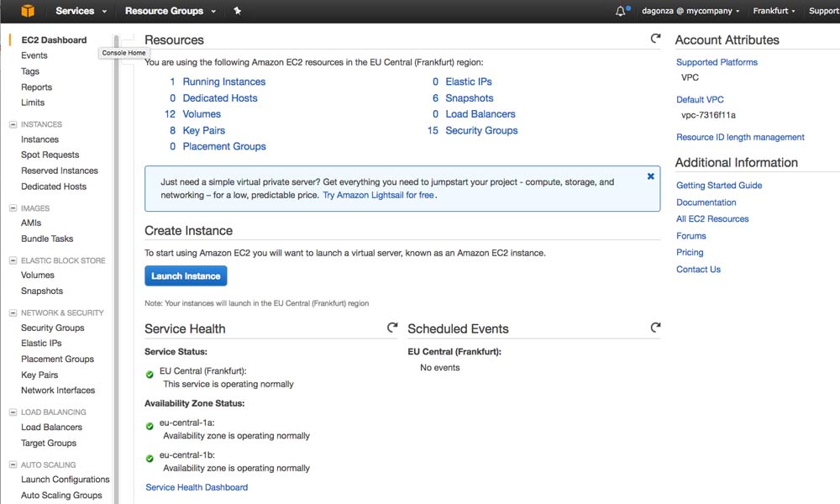840x504 pixels.
Task: Collapse the NETWORK & SECURITY sidebar section
Action: click(x=13, y=312)
